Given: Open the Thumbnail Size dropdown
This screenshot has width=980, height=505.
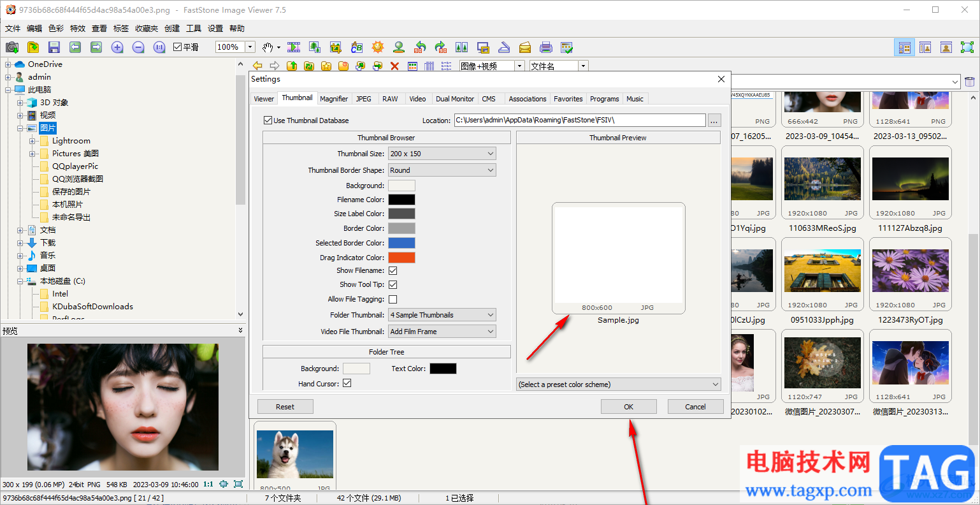Looking at the screenshot, I should pyautogui.click(x=442, y=154).
